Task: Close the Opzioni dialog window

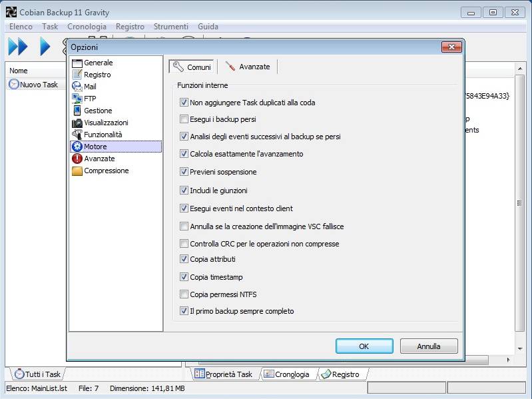Action: point(451,47)
